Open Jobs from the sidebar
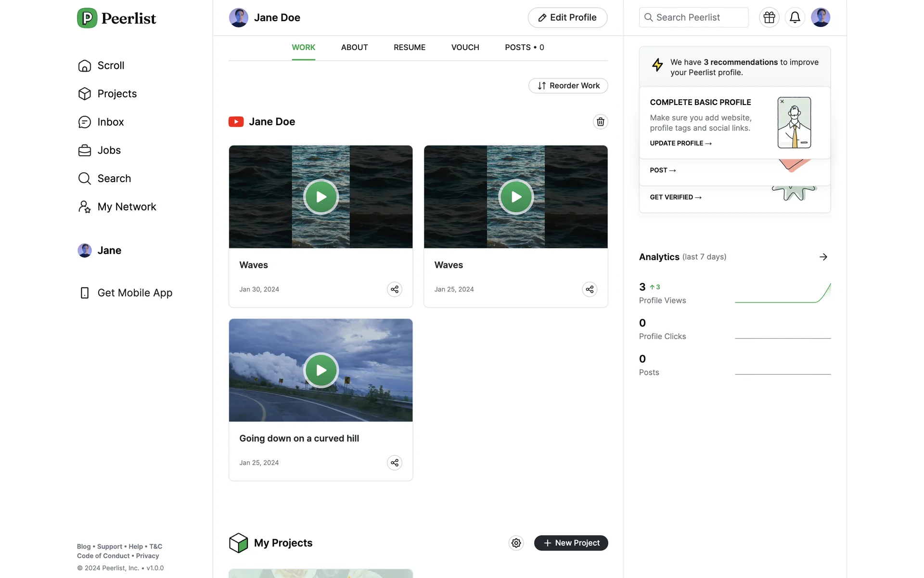Screen dimensions: 924x578 coord(109,150)
